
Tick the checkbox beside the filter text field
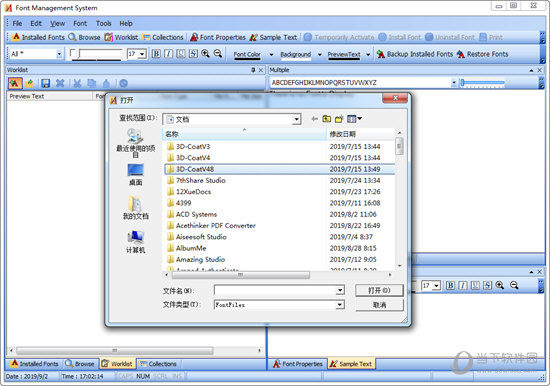click(73, 53)
